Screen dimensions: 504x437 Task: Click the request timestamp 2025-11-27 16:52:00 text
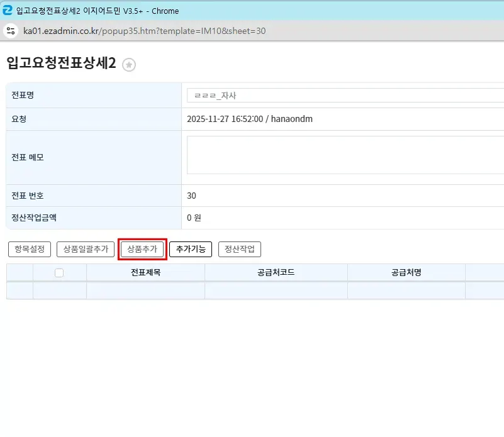point(225,119)
